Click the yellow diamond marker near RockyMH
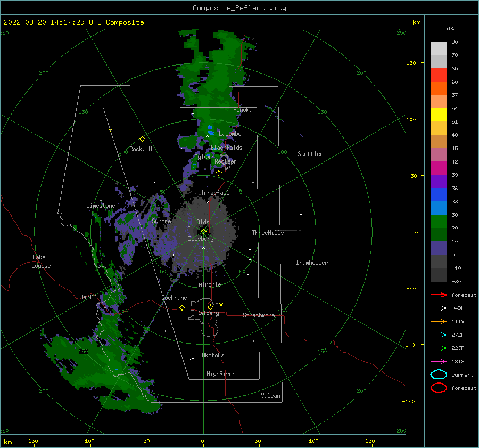Image resolution: width=479 pixels, height=448 pixels. [142, 139]
